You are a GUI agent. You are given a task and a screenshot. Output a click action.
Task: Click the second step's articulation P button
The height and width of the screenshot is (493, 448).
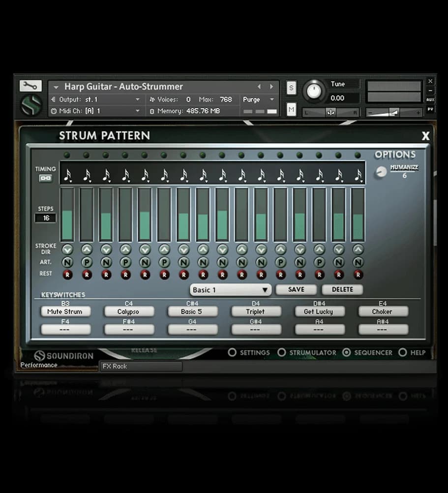[87, 262]
